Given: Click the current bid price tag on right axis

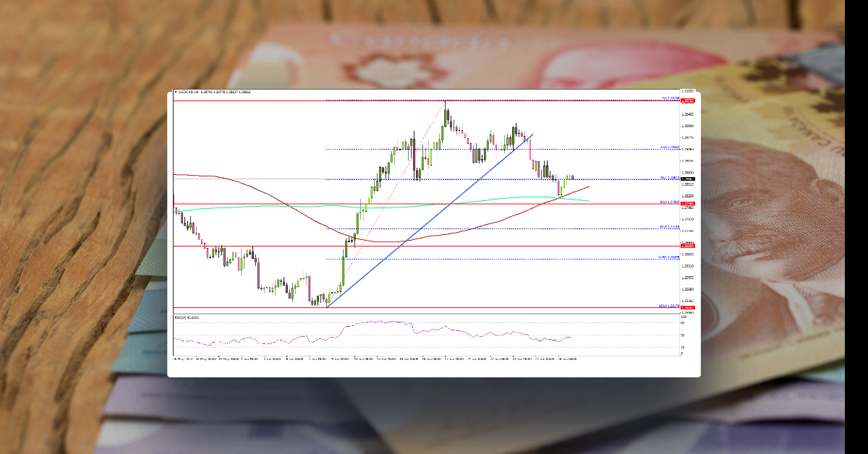Looking at the screenshot, I should (x=687, y=179).
